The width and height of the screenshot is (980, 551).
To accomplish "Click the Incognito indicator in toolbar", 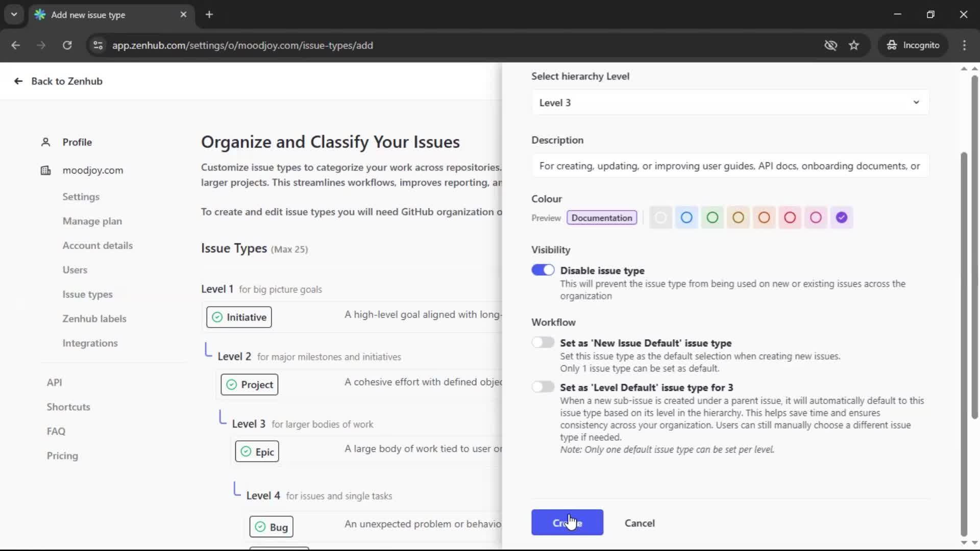I will coord(913,45).
